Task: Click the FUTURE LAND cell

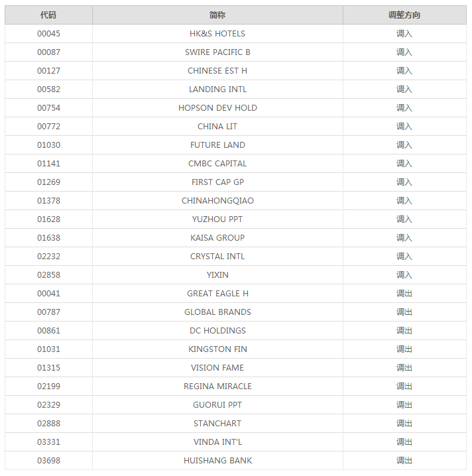Action: click(217, 145)
